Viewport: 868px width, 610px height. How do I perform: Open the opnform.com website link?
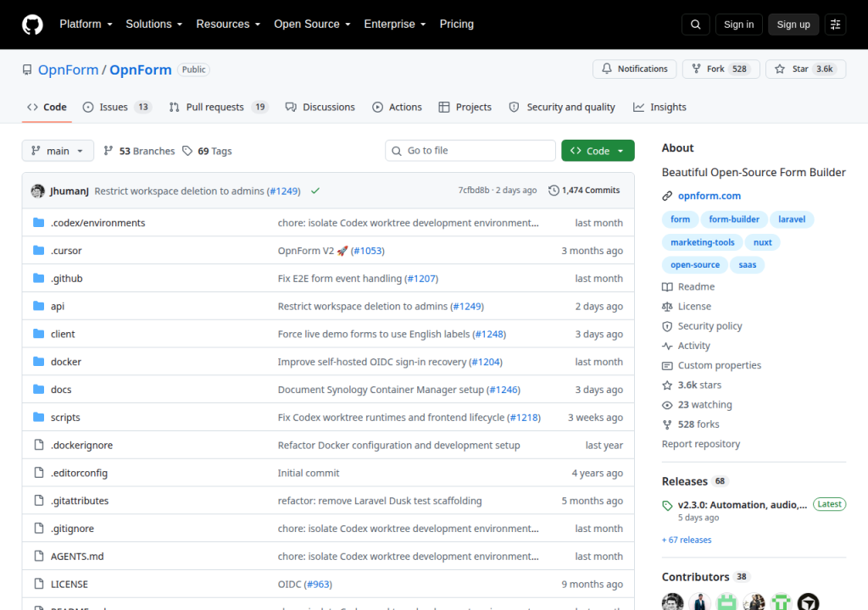pyautogui.click(x=709, y=196)
